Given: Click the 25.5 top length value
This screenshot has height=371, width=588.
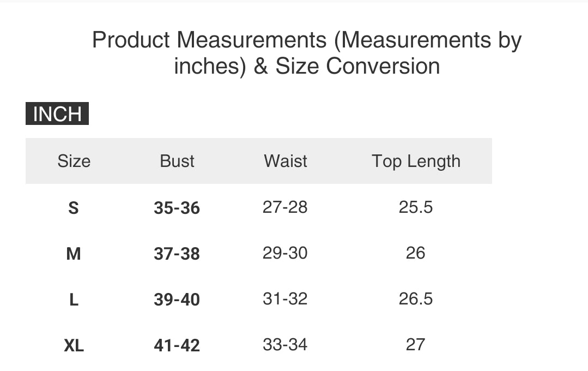Looking at the screenshot, I should pyautogui.click(x=416, y=207).
